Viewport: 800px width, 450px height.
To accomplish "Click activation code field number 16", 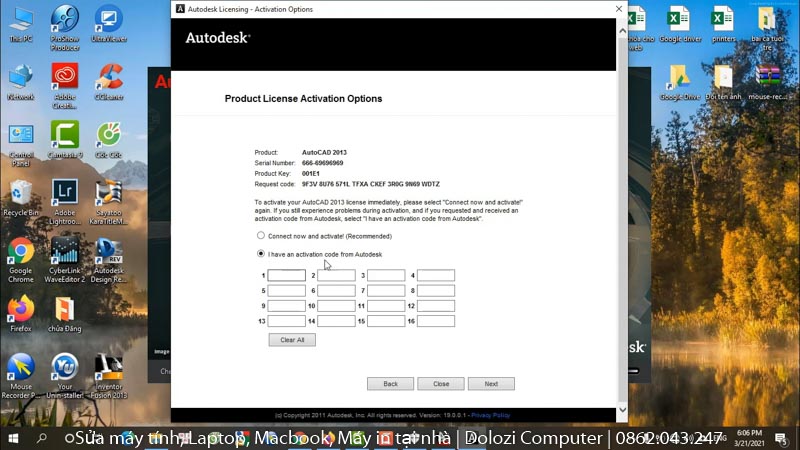I will coord(436,321).
